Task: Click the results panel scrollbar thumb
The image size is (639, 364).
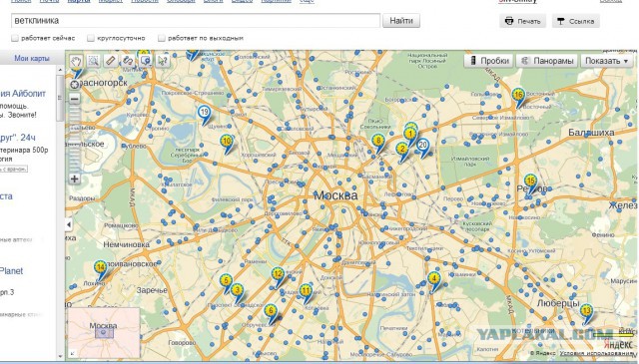Action: coord(60,98)
